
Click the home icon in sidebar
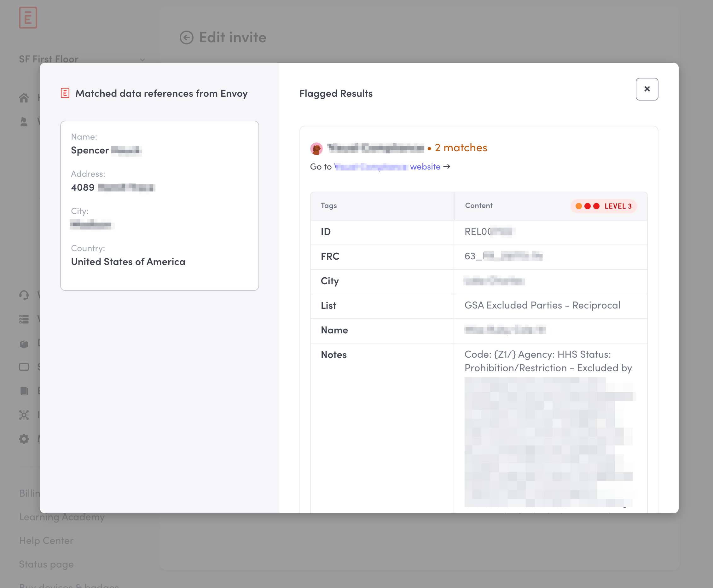tap(24, 98)
